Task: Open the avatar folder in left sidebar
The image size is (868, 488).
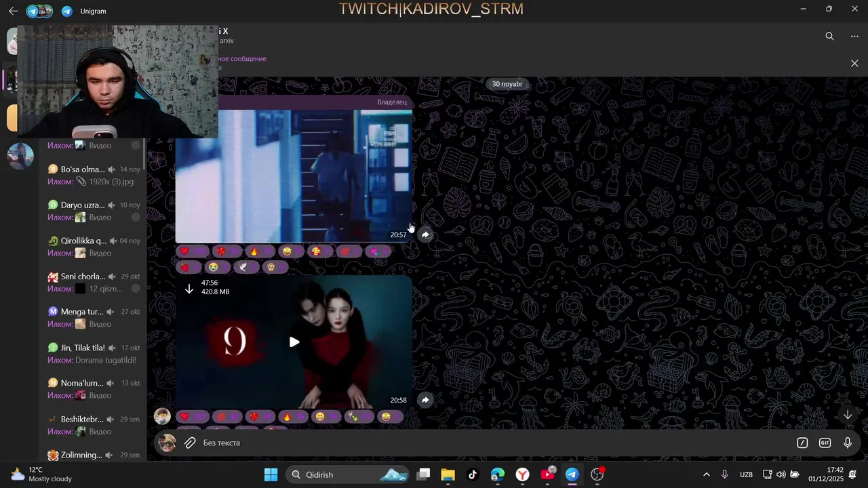Action: [x=20, y=156]
